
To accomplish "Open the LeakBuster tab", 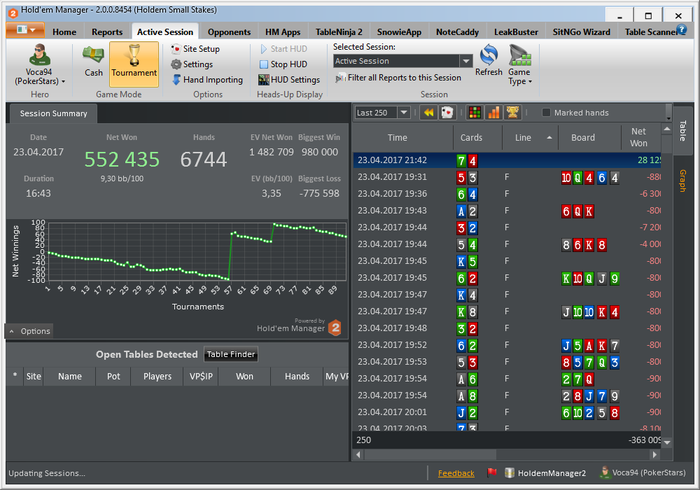I will coord(516,32).
